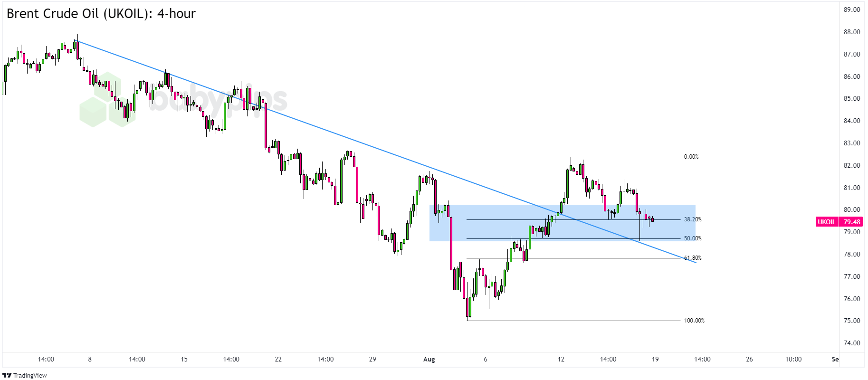The height and width of the screenshot is (380, 868).
Task: Click the 26 date on time axis
Action: pos(749,359)
